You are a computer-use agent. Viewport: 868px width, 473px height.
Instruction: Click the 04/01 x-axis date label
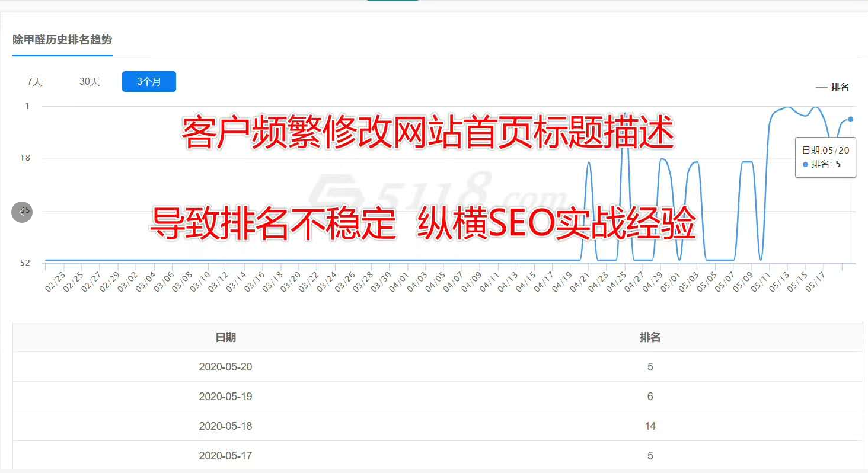point(399,282)
